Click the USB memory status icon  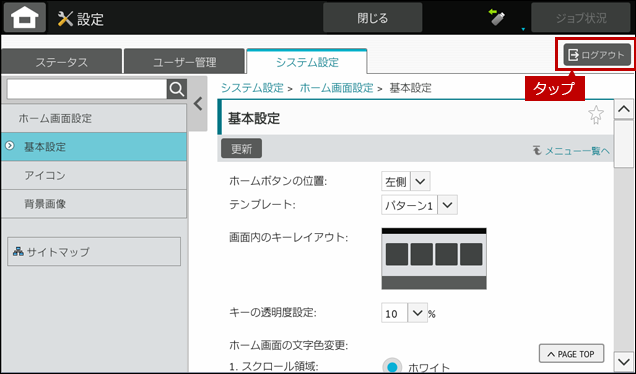tap(497, 17)
